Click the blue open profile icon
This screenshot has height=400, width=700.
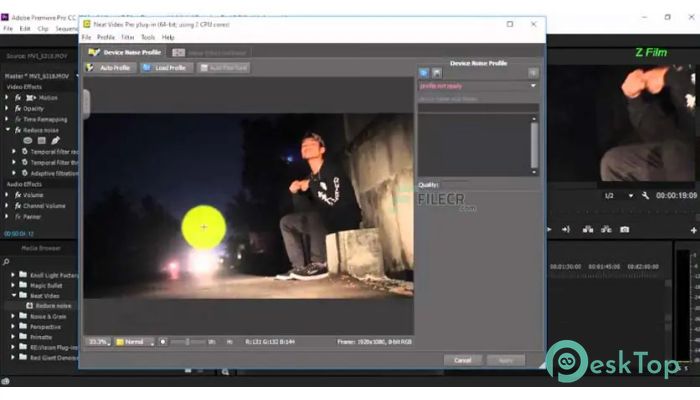click(x=424, y=73)
